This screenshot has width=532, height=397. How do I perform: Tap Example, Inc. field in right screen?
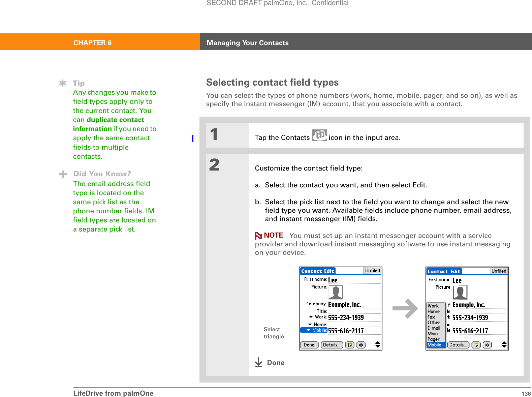tap(480, 305)
